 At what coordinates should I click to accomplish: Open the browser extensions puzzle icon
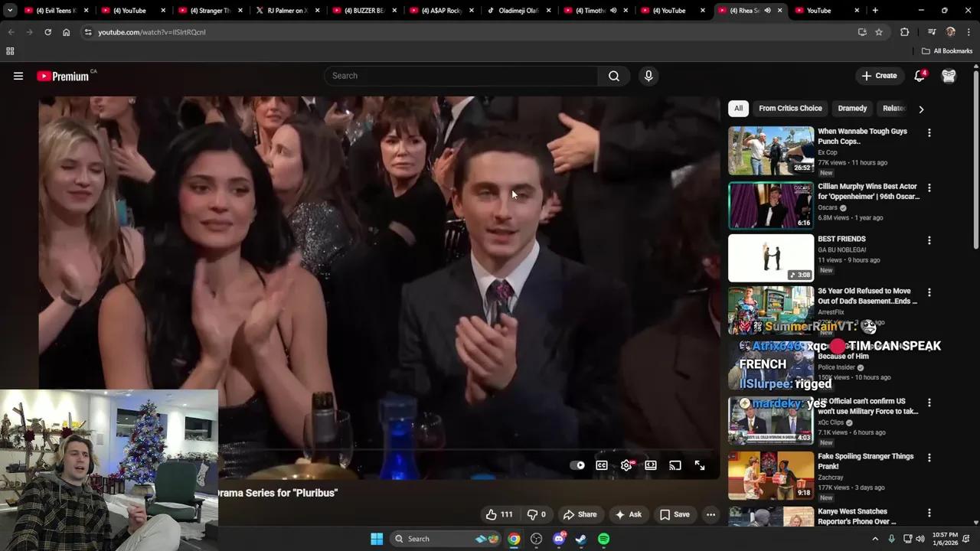pos(905,32)
